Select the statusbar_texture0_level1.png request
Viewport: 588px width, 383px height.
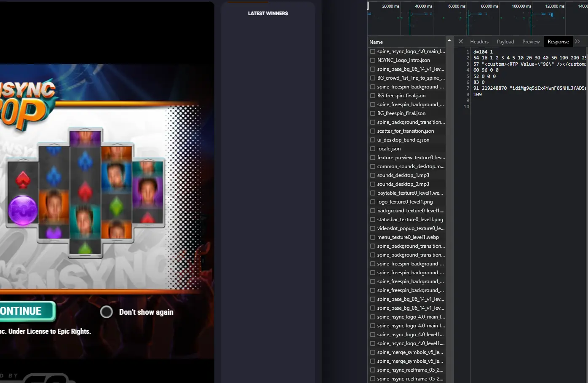click(410, 220)
